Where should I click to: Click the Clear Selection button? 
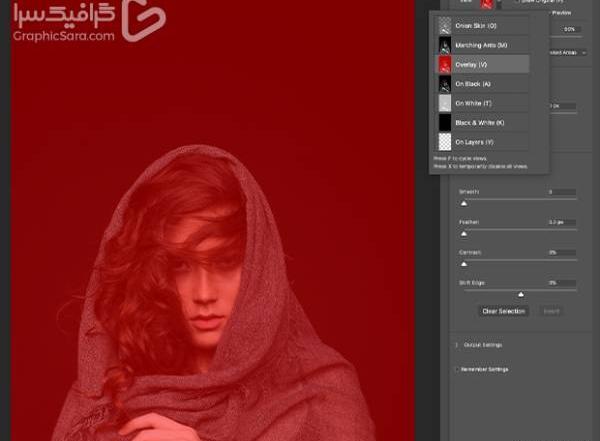click(504, 311)
